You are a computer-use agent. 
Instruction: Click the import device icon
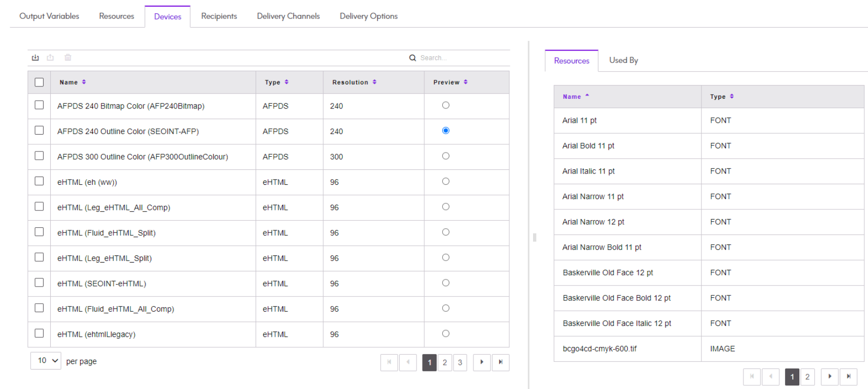click(35, 58)
